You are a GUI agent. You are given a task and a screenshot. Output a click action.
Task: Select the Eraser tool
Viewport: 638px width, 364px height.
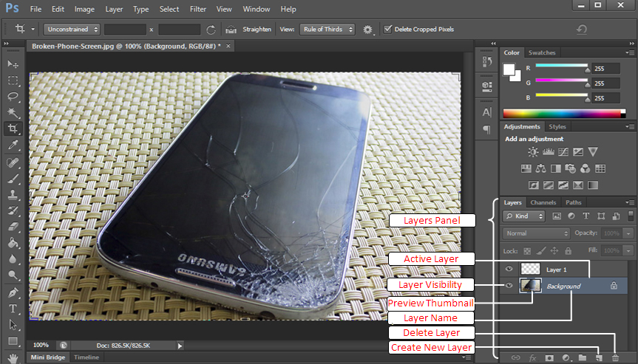coord(13,227)
